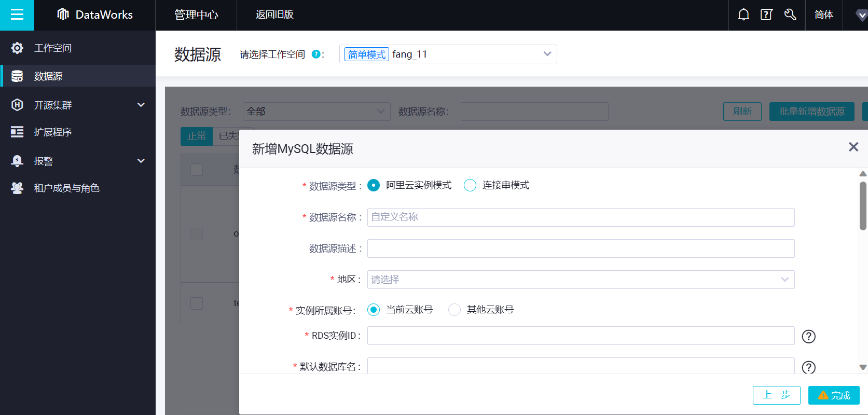The image size is (868, 415).
Task: Click the 完成 button
Action: click(x=834, y=395)
